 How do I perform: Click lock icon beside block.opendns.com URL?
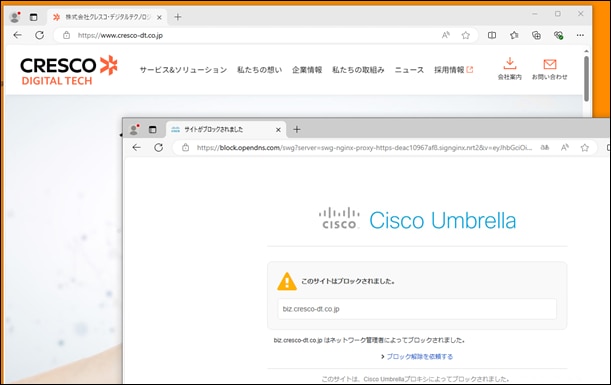(185, 148)
